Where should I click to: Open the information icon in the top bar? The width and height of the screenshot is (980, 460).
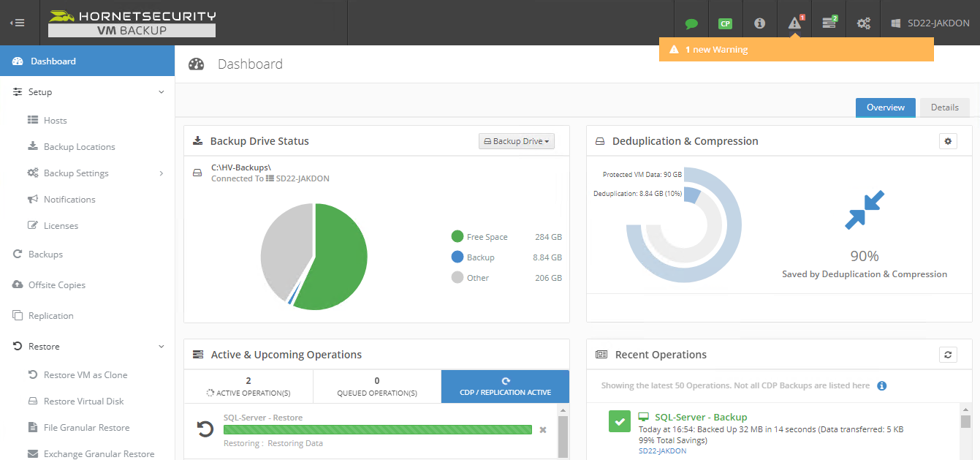point(759,23)
